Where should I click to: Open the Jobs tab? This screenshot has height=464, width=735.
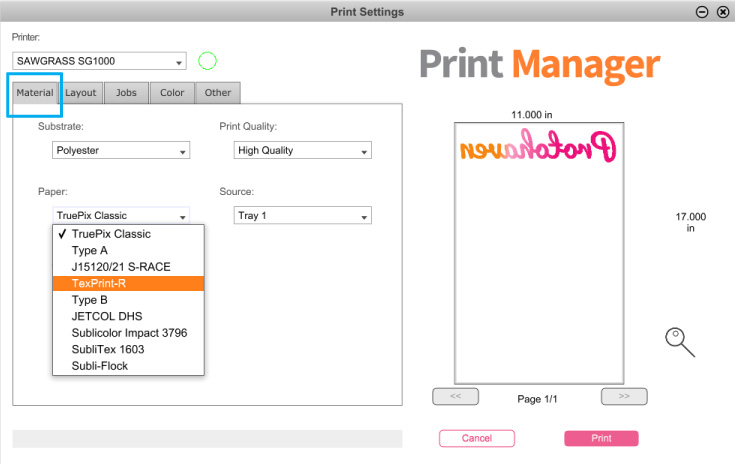(x=126, y=93)
